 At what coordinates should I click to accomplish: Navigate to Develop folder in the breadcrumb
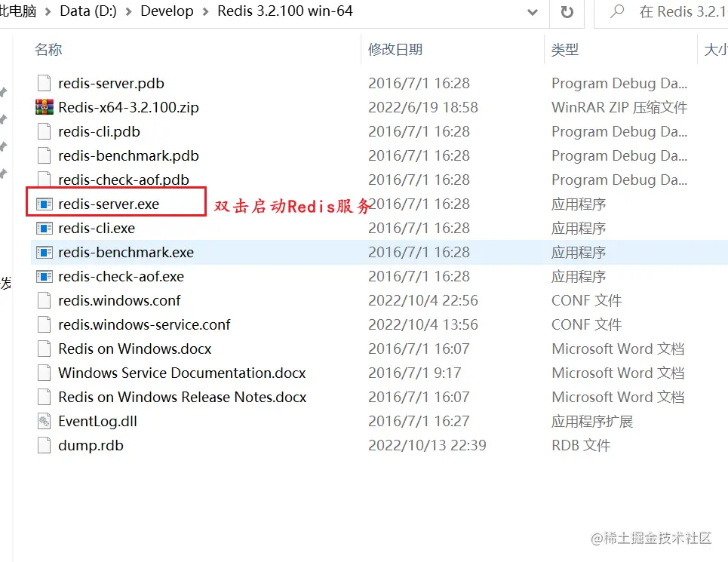click(x=167, y=11)
